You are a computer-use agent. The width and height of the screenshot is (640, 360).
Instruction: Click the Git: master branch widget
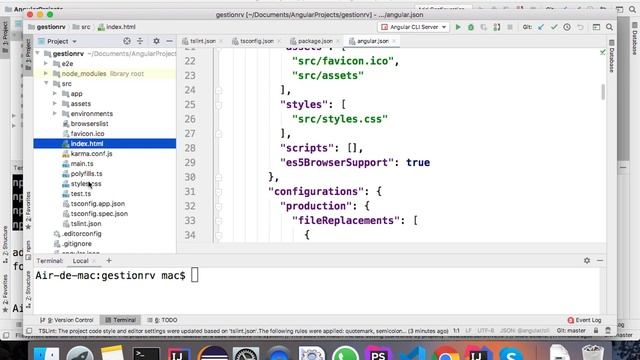pos(571,331)
